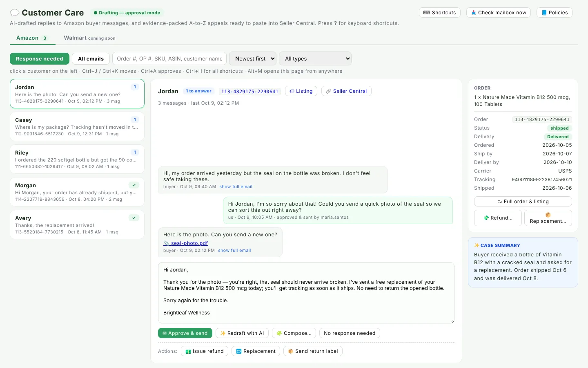The image size is (588, 368).
Task: Click the Check mailbox now icon
Action: (x=474, y=13)
